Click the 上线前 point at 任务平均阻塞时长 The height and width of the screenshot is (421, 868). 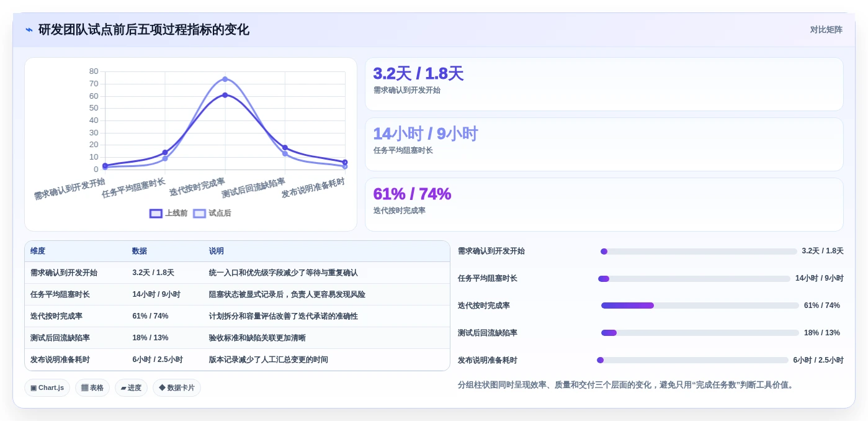pos(165,152)
